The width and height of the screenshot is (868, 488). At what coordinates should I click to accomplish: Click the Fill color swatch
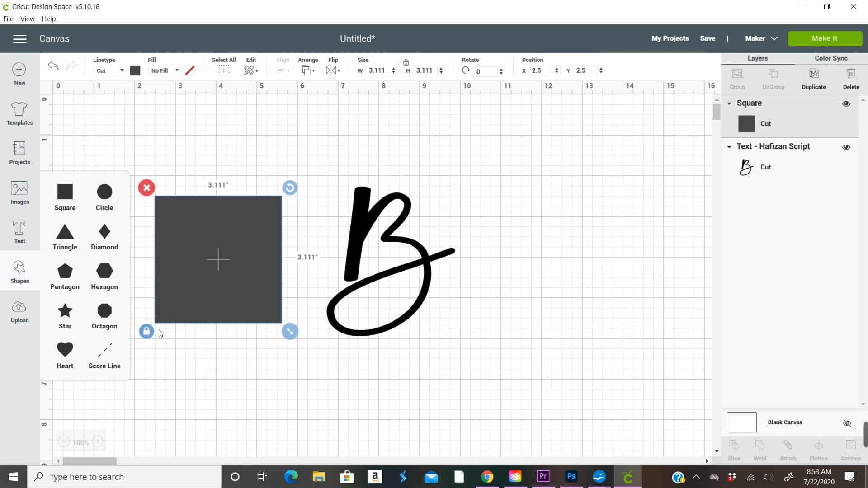coord(190,70)
